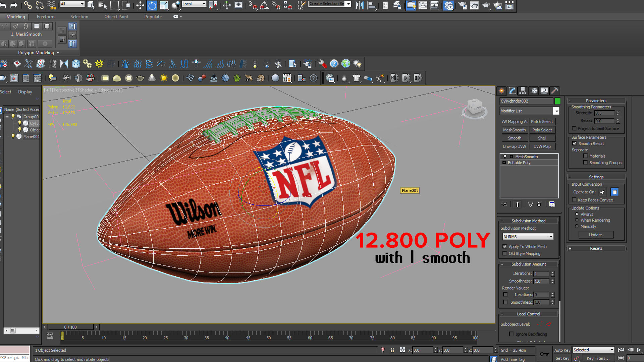Toggle the Selection Lock icon in status bar
This screenshot has width=644, height=362.
pyautogui.click(x=392, y=350)
